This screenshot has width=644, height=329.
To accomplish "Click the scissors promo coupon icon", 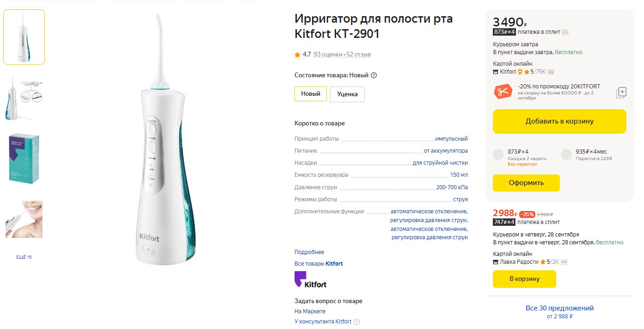I will click(x=503, y=92).
